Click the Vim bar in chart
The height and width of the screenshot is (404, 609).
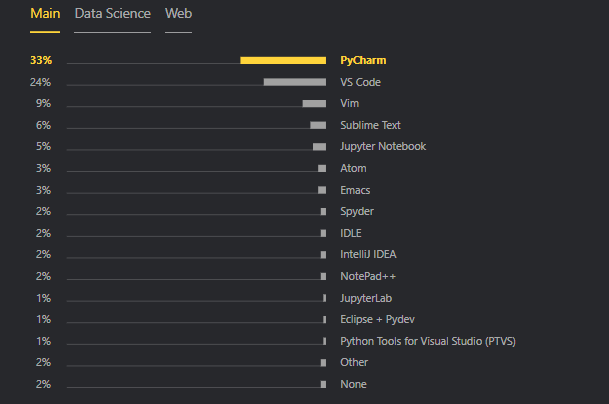point(314,103)
